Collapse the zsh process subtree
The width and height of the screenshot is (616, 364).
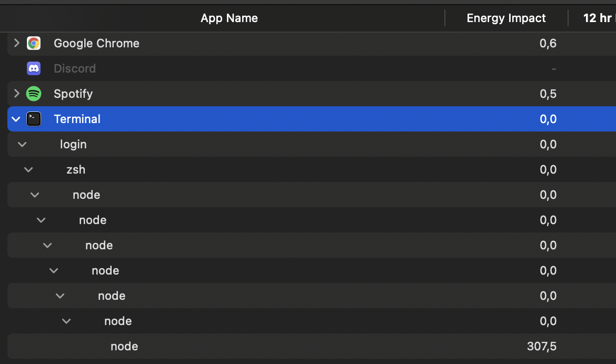click(28, 169)
